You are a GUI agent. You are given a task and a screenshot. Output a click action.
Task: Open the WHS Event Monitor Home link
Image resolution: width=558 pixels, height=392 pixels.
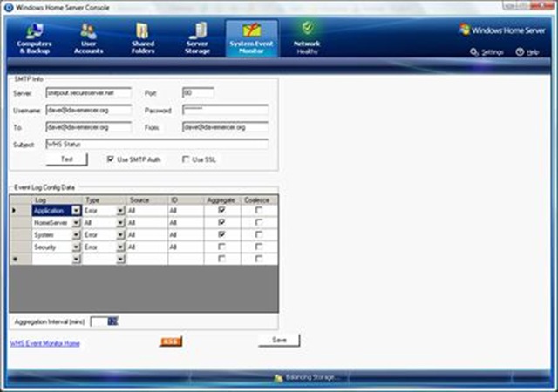(x=44, y=343)
